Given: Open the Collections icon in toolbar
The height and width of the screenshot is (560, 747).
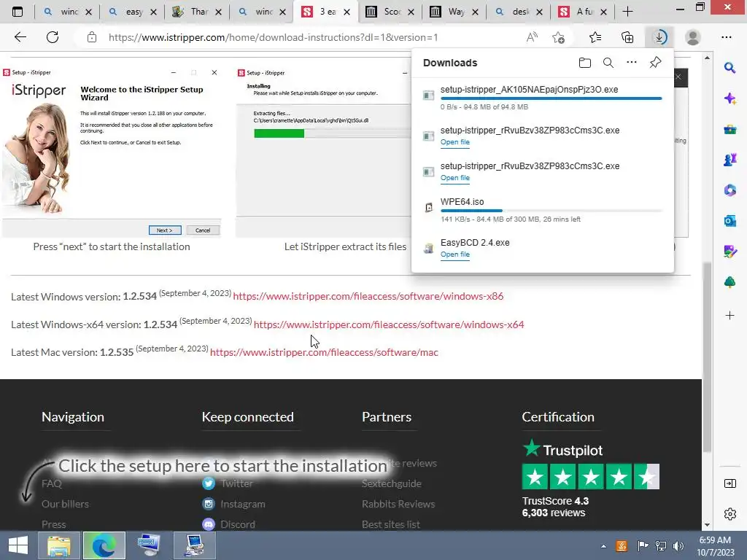Looking at the screenshot, I should [x=627, y=37].
